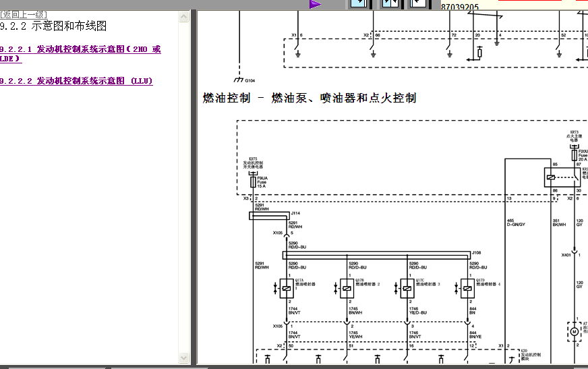The height and width of the screenshot is (369, 588).
Task: Open link 9.2.2.2 发动机控制系统示意图 (LLU)
Action: pyautogui.click(x=76, y=81)
